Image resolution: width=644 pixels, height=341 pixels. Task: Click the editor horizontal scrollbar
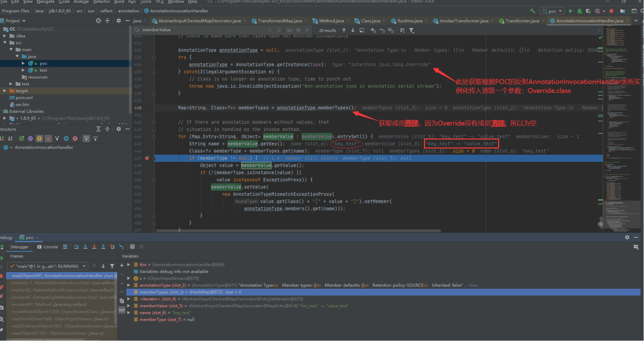click(x=298, y=231)
